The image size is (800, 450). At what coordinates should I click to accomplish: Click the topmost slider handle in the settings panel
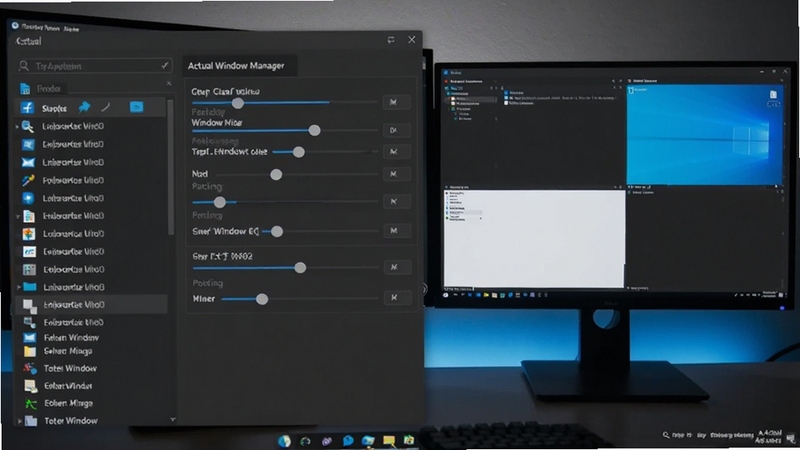click(x=238, y=103)
